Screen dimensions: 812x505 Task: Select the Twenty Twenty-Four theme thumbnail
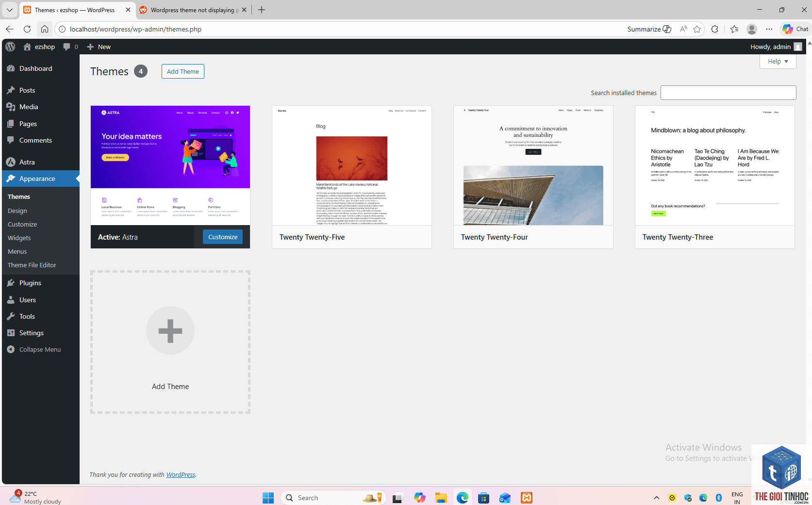pos(533,165)
